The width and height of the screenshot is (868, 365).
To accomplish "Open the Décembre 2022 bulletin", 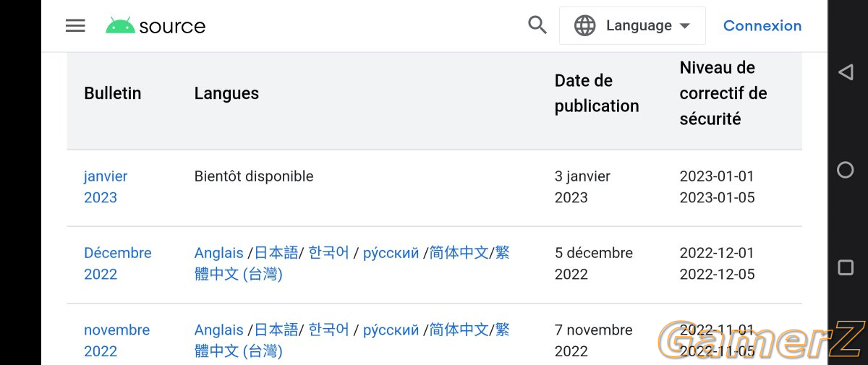I will pos(118,263).
